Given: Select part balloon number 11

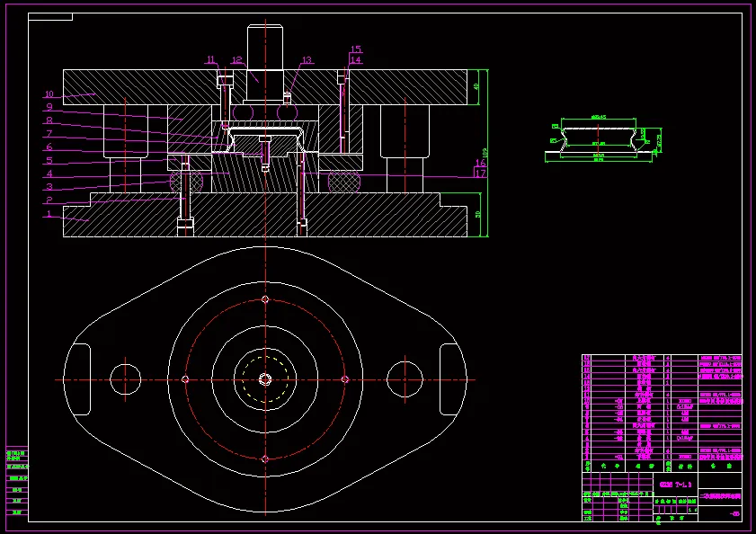Looking at the screenshot, I should click(x=210, y=60).
